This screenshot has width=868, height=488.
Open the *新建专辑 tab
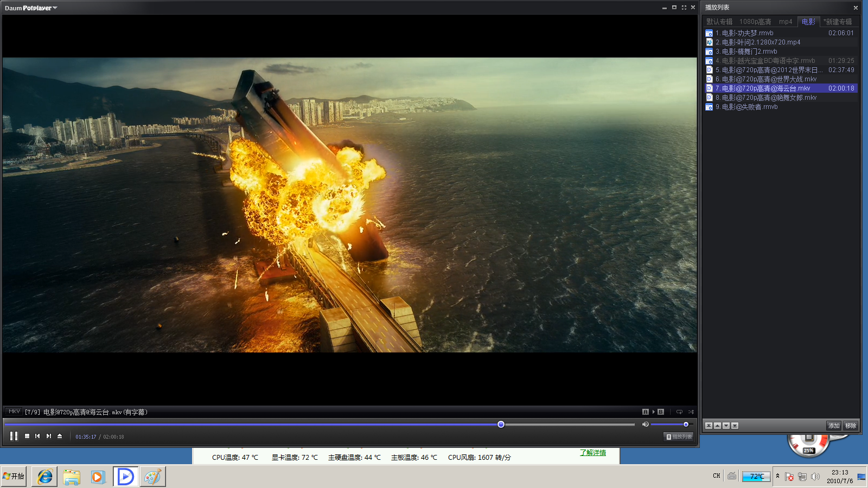click(838, 22)
